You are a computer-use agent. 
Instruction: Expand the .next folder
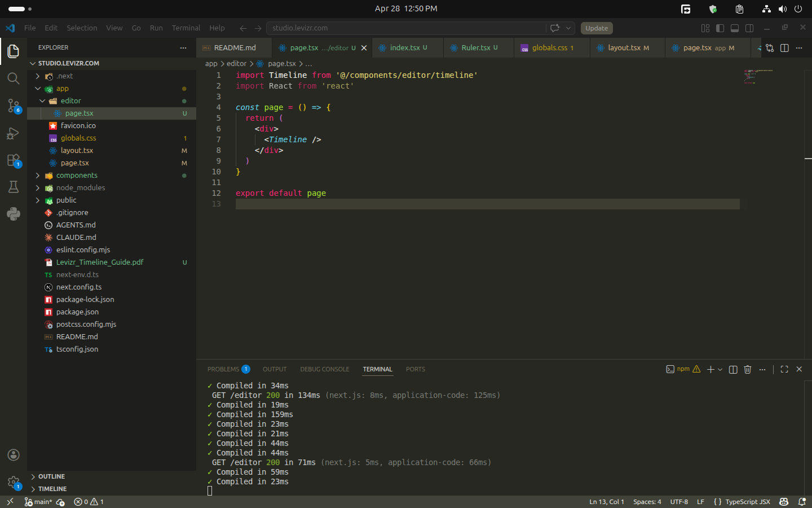[112, 76]
